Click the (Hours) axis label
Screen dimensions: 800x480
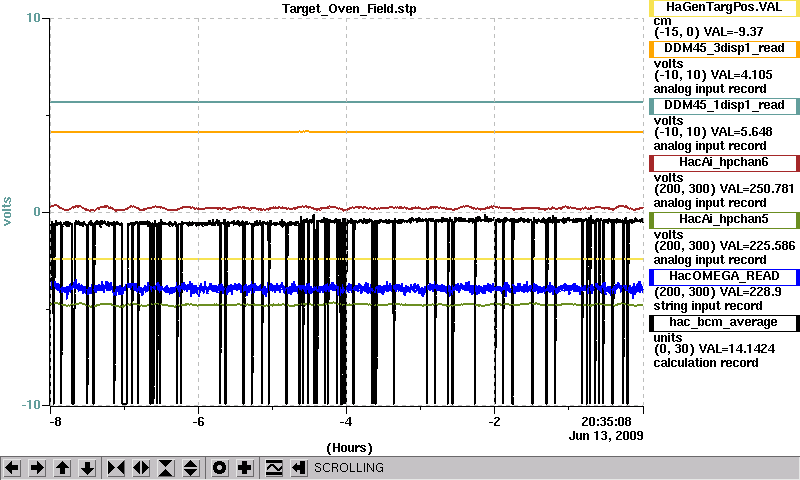[x=349, y=448]
